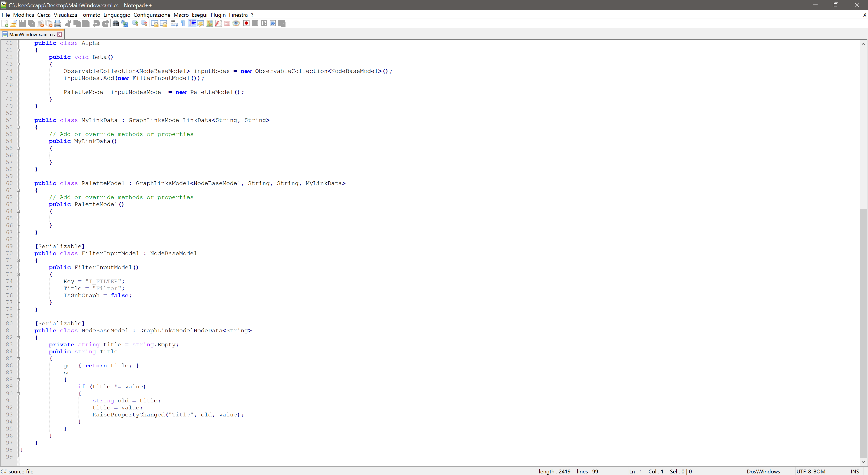868x475 pixels.
Task: Click the New file toolbar icon
Action: 5,23
